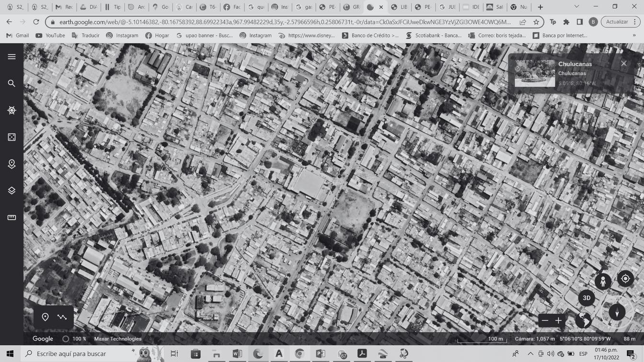The image size is (644, 362).
Task: Switch to the Sal tab
Action: tap(495, 7)
